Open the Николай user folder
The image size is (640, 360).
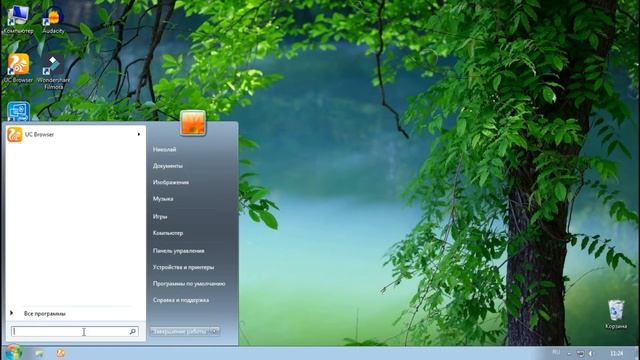click(164, 149)
